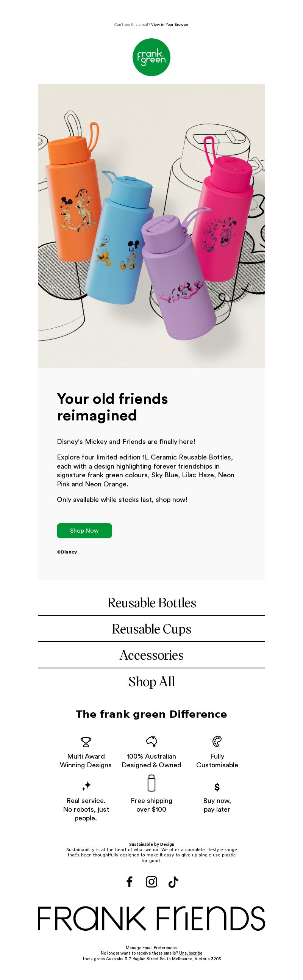Click the Unsubscribe link
Screen dimensions: 303x980
point(191,953)
